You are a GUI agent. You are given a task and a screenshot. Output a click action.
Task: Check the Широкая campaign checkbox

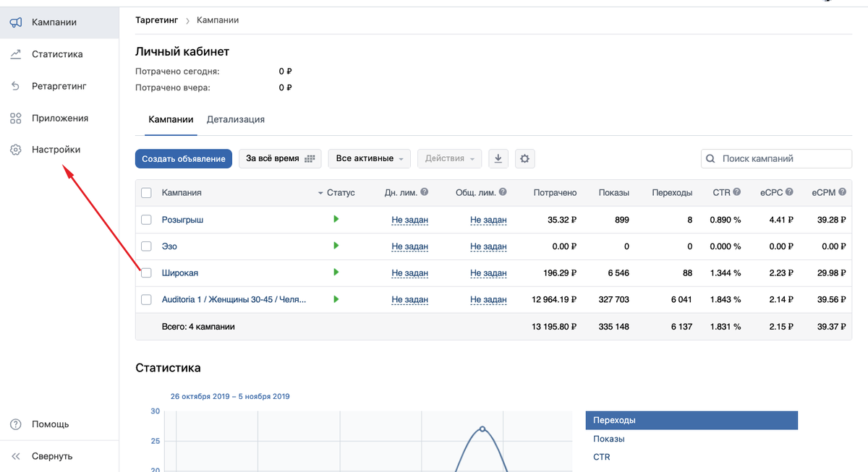tap(146, 273)
